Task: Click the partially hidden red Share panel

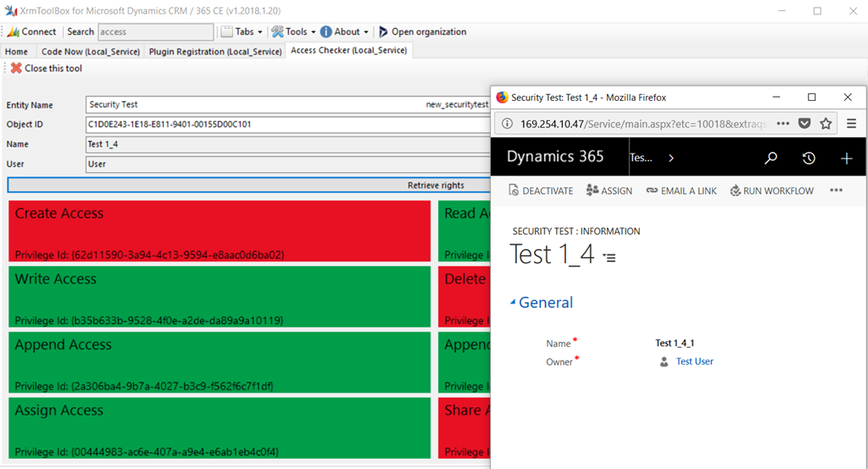Action: 464,428
